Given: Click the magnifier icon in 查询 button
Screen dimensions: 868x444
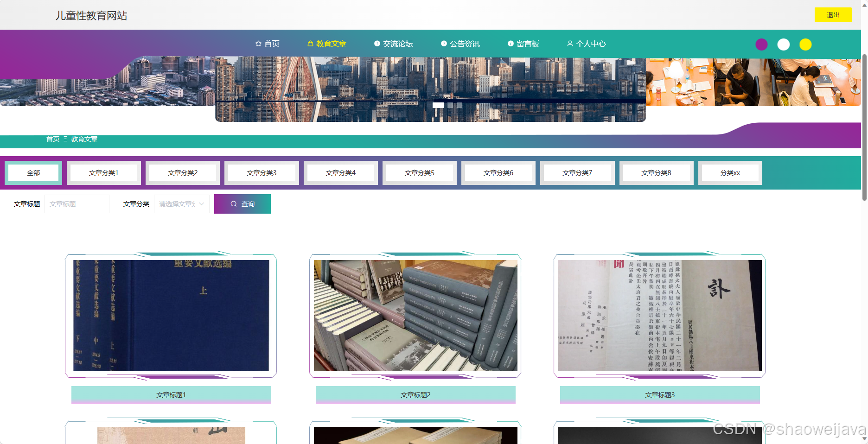Looking at the screenshot, I should pyautogui.click(x=234, y=204).
